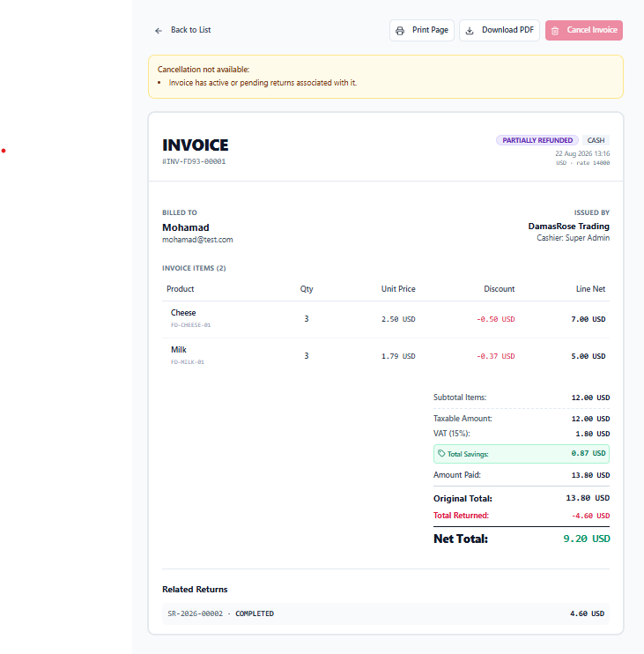Select the Milk product row name
This screenshot has height=654, width=644.
pos(179,350)
